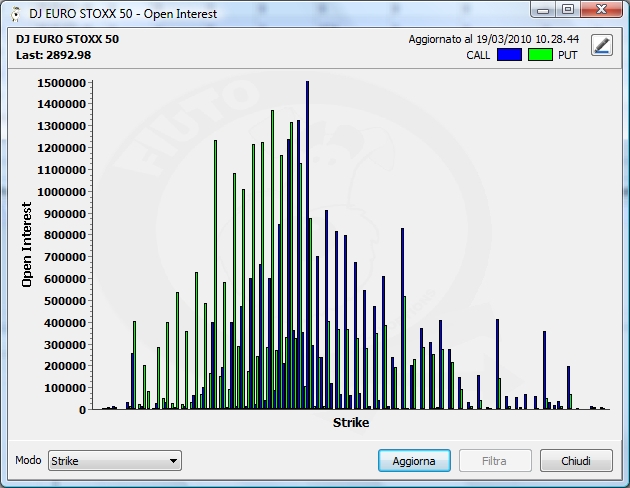This screenshot has height=488, width=630.
Task: Click the tallest green PUT bar
Action: pyautogui.click(x=272, y=260)
